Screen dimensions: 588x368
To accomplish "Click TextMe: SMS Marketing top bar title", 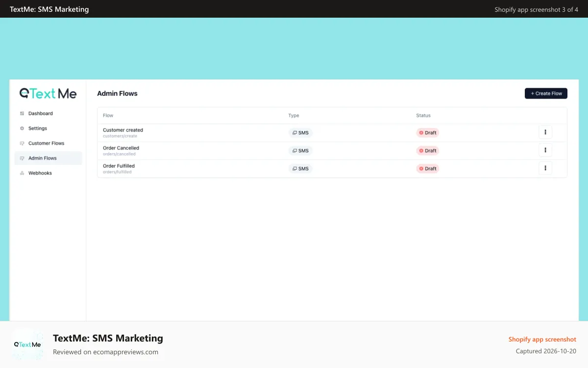I will (x=49, y=9).
